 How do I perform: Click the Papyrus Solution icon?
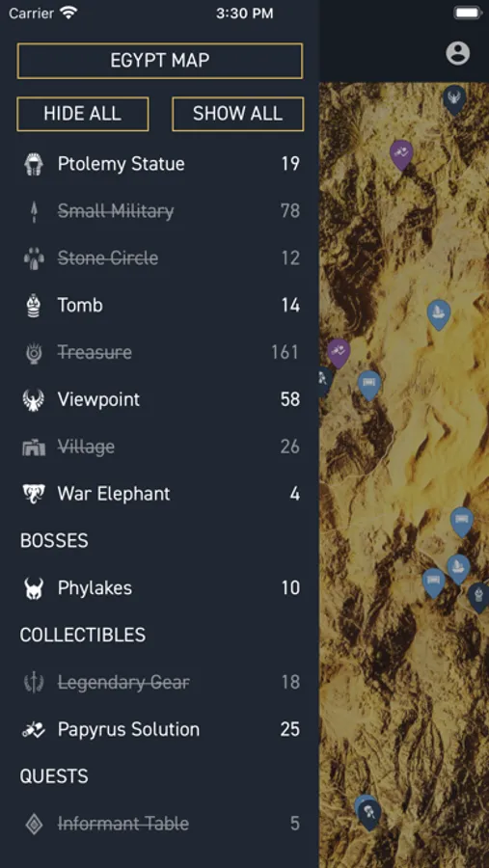point(34,730)
